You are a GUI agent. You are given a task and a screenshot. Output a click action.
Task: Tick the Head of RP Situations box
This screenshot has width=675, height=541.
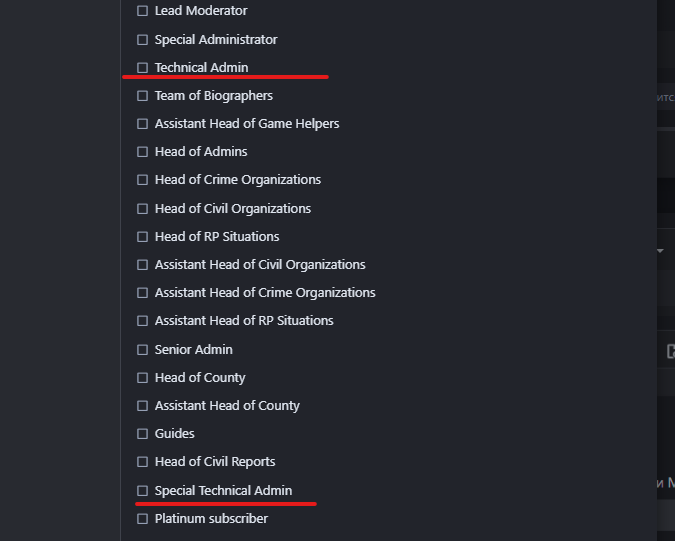(142, 237)
